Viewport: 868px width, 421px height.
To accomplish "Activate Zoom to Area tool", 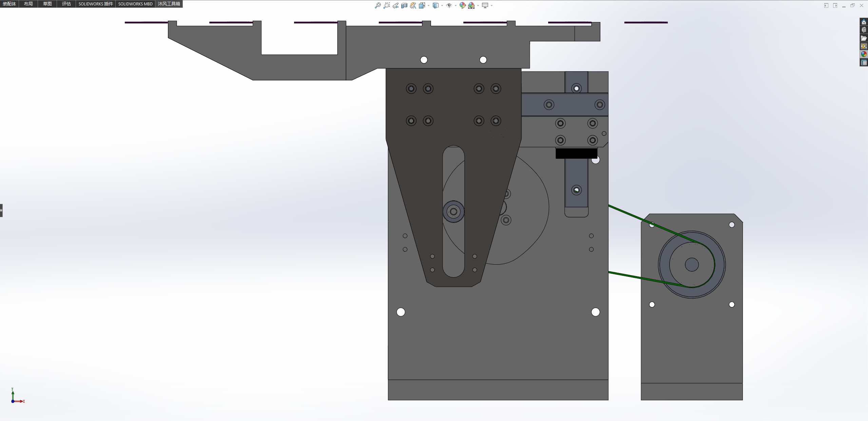I will [x=386, y=5].
